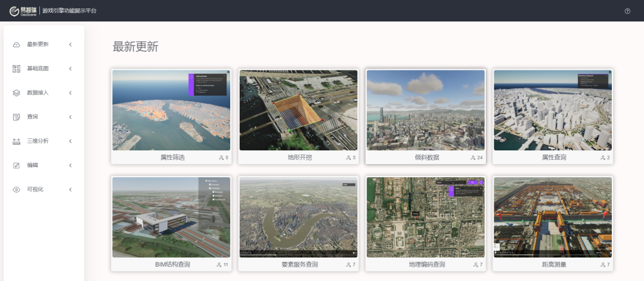Screen dimensions: 644x281
Task: Click the viewer count icon on 距离测量 card
Action: tap(603, 265)
